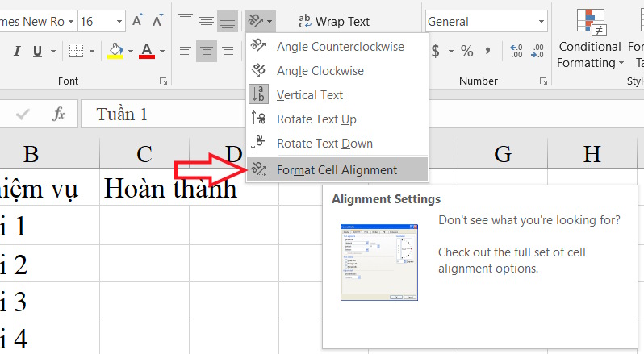Screen dimensions: 644x354
Task: Click the Decrease Decimal icon
Action: pos(537,51)
